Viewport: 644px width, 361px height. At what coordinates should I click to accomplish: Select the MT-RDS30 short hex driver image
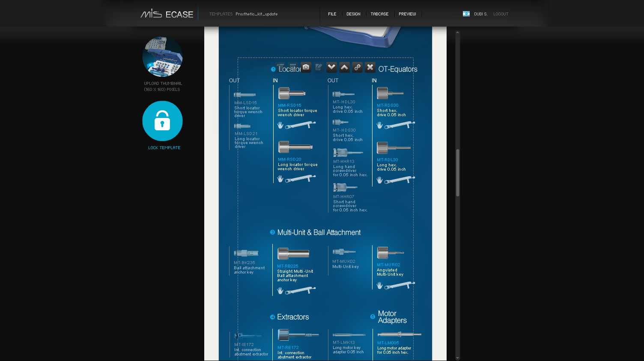coord(390,93)
